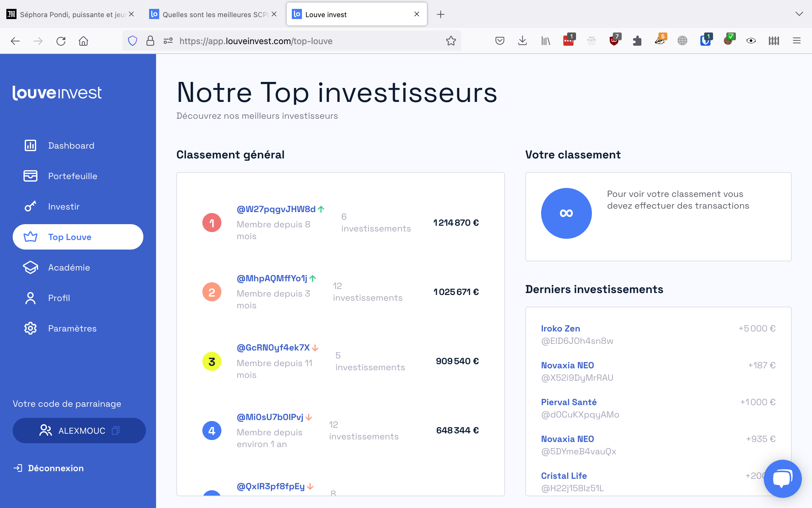Open investor @W27pqgvJHW8d profile
The height and width of the screenshot is (508, 812).
[276, 209]
